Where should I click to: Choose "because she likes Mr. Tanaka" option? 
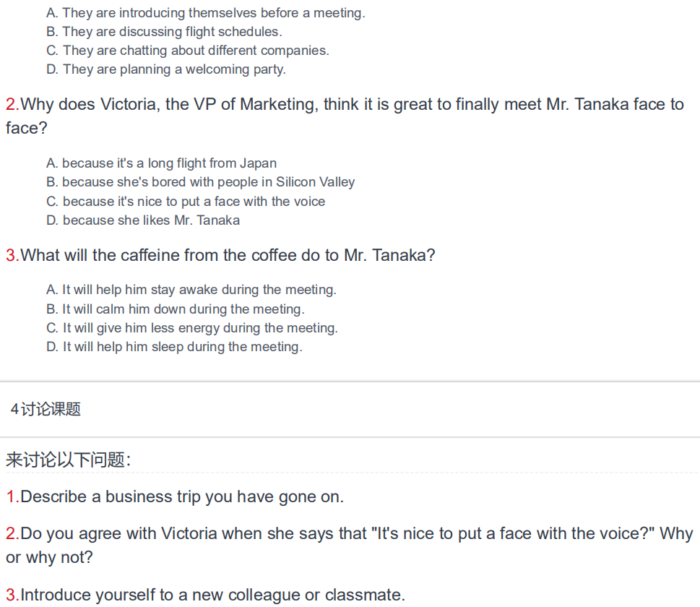(x=143, y=220)
